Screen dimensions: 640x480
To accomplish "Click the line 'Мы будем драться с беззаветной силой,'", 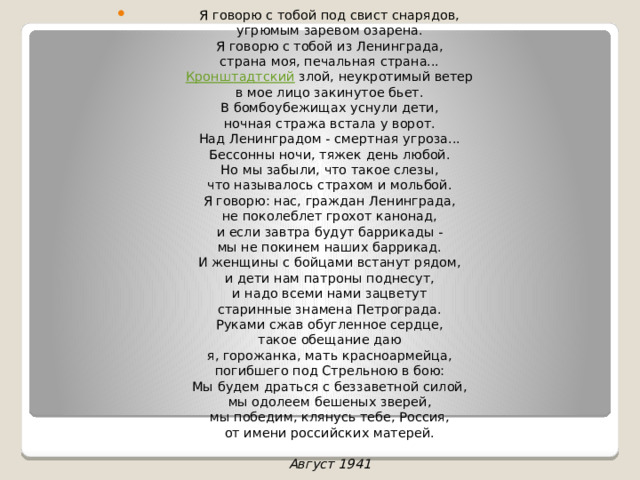I will [x=329, y=387].
